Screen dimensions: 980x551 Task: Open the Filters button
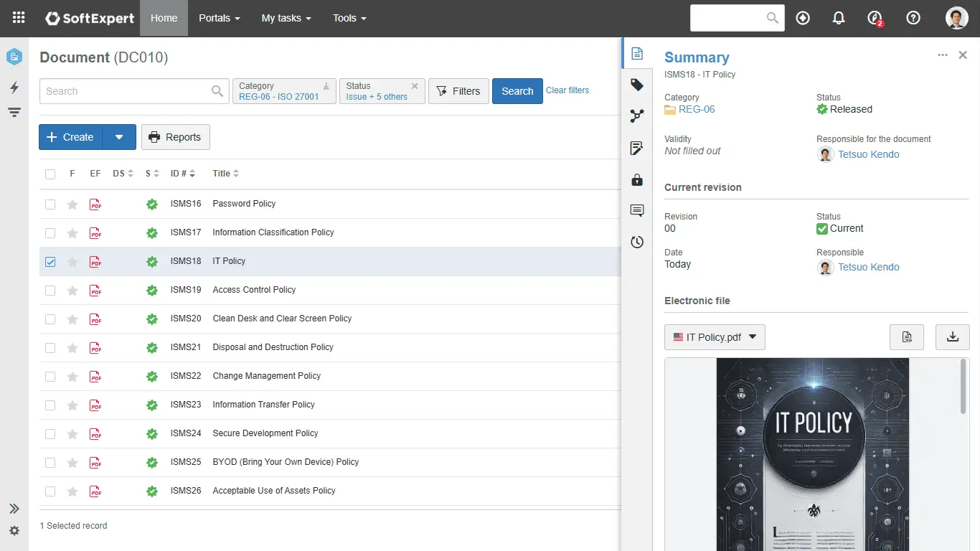[458, 91]
